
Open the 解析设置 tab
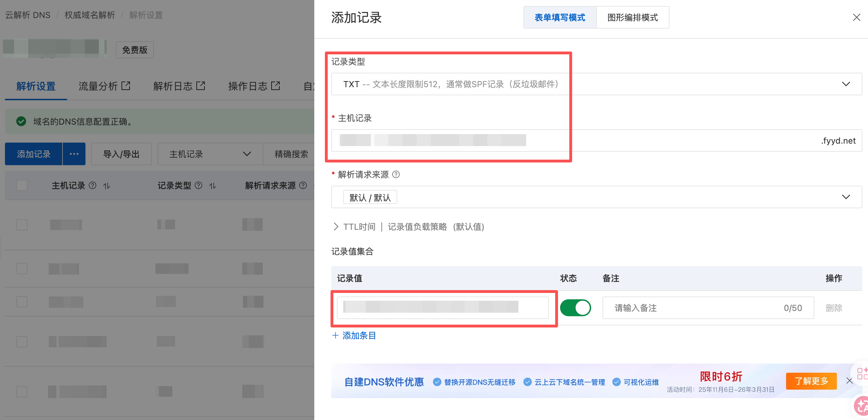click(36, 86)
